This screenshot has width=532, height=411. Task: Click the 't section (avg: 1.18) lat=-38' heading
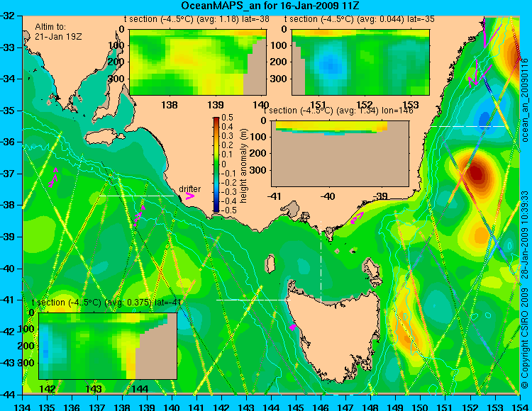(196, 19)
